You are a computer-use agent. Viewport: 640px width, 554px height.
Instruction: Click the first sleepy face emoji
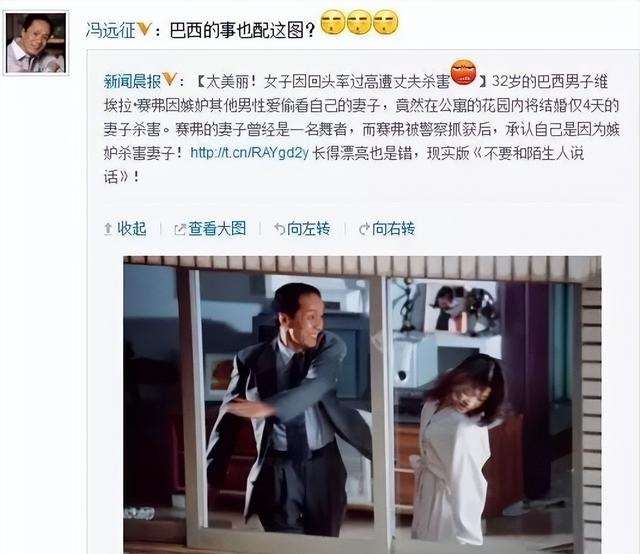pos(333,22)
